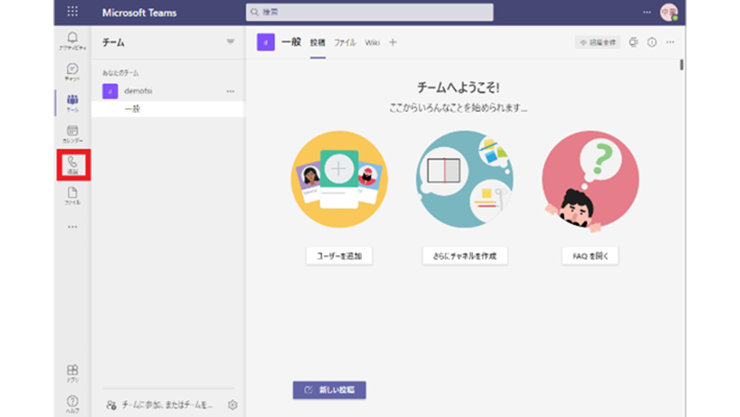
Task: Click the manage teams gear icon
Action: (232, 404)
